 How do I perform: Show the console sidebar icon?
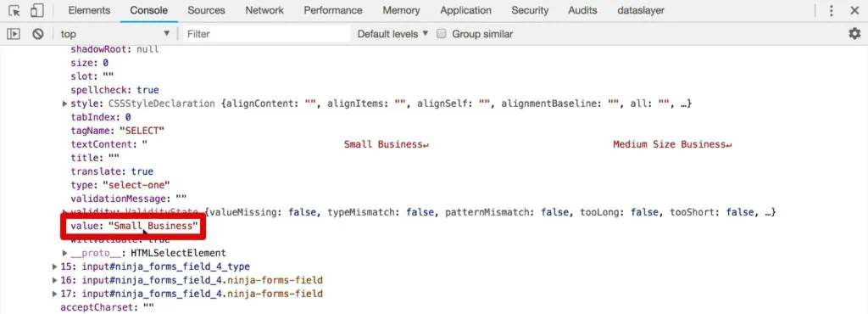pyautogui.click(x=14, y=34)
